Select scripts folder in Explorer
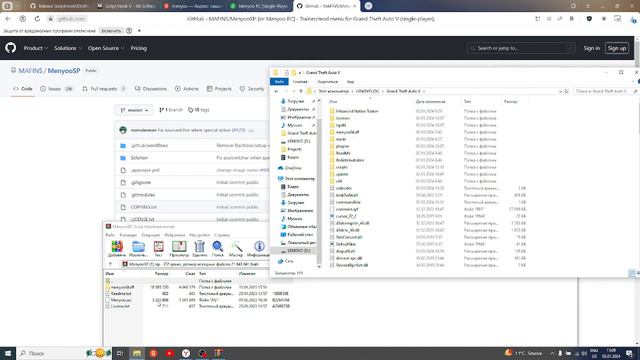 click(342, 167)
